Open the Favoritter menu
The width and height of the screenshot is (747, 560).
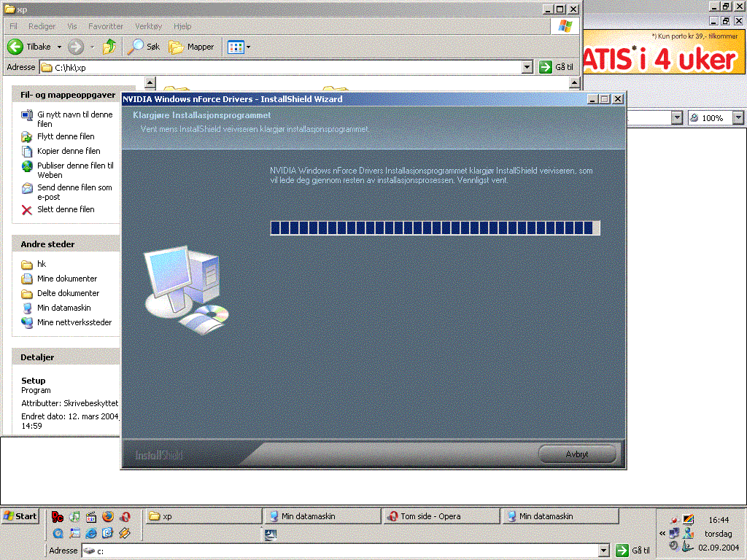pyautogui.click(x=106, y=26)
